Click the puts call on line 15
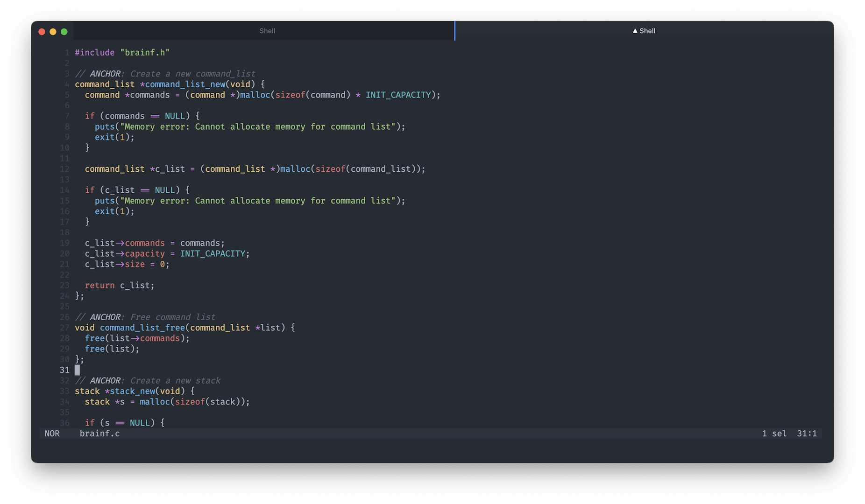Image resolution: width=865 pixels, height=504 pixels. click(x=250, y=201)
